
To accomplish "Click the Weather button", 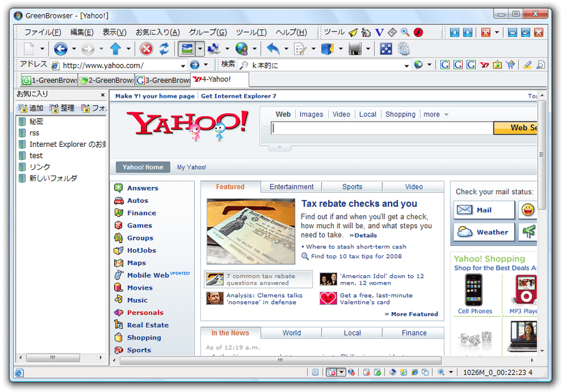I will pos(484,232).
